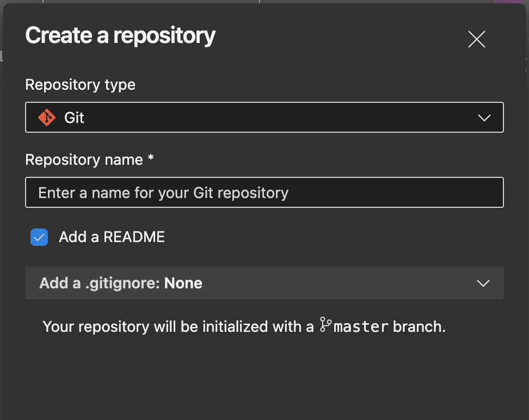Viewport: 529px width, 420px height.
Task: Click the master branch name text
Action: [x=361, y=326]
